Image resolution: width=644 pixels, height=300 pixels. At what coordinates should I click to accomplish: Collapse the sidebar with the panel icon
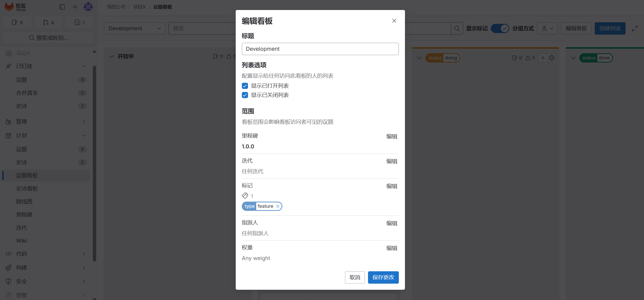click(x=62, y=7)
